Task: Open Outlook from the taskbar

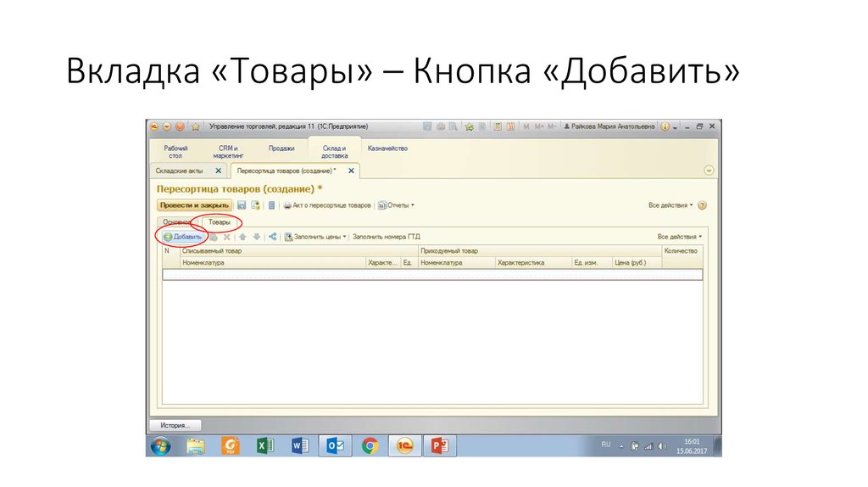Action: (335, 446)
